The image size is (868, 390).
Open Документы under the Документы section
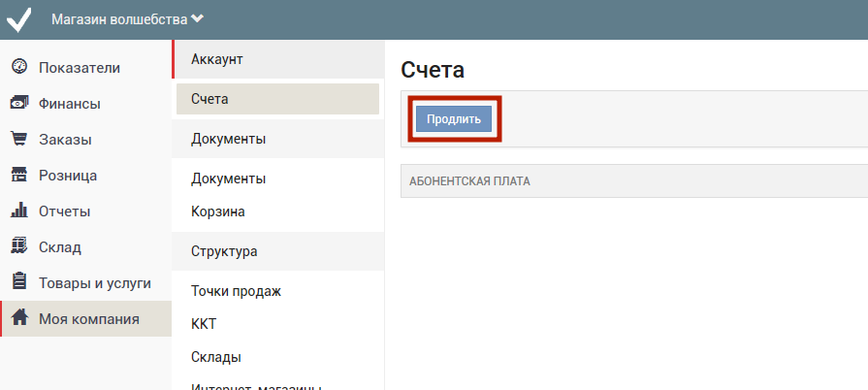tap(229, 179)
